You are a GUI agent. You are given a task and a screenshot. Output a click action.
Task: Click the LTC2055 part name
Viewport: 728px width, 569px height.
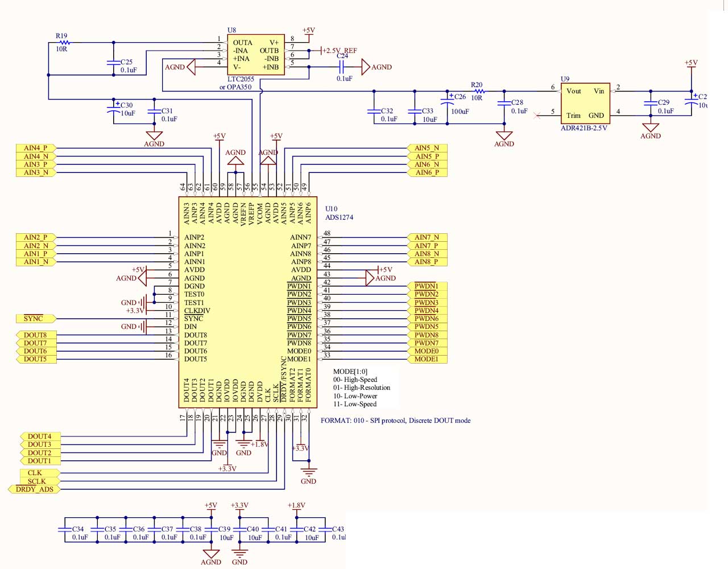pyautogui.click(x=241, y=79)
